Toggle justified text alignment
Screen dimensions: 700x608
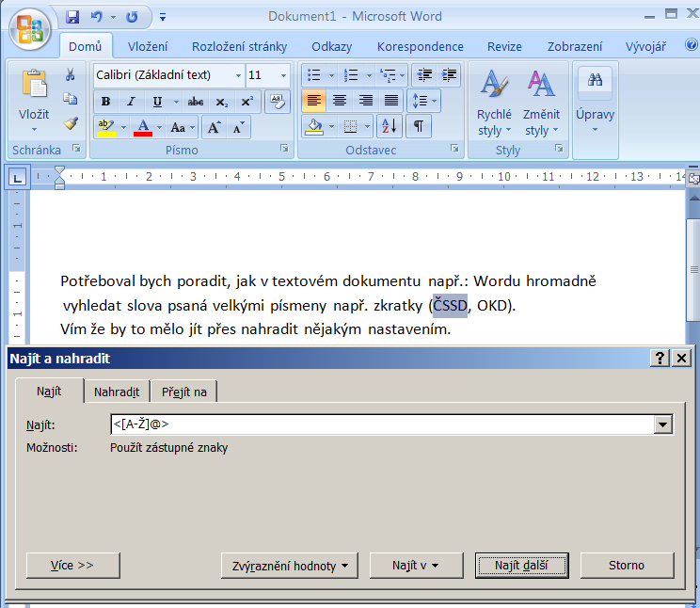(x=391, y=101)
